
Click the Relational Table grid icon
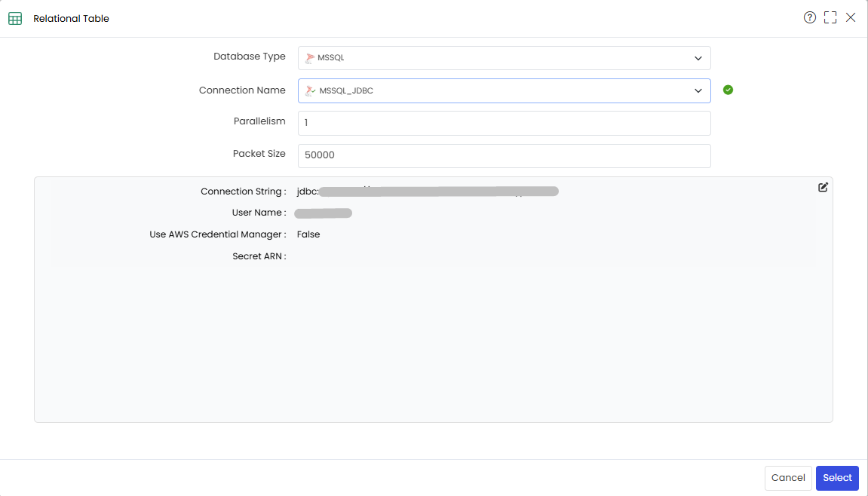tap(15, 18)
